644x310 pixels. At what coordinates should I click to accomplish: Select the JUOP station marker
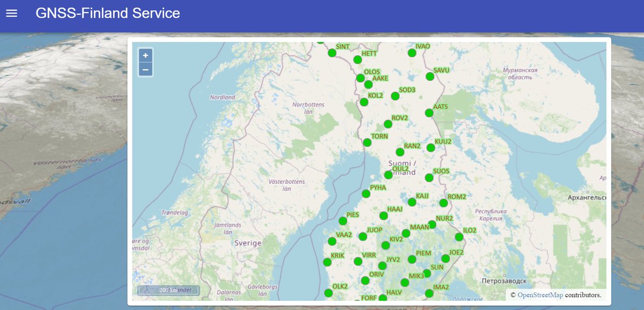tap(363, 236)
